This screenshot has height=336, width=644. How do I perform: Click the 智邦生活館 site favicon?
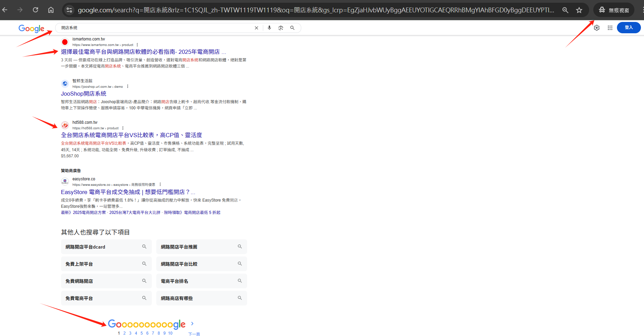(65, 84)
